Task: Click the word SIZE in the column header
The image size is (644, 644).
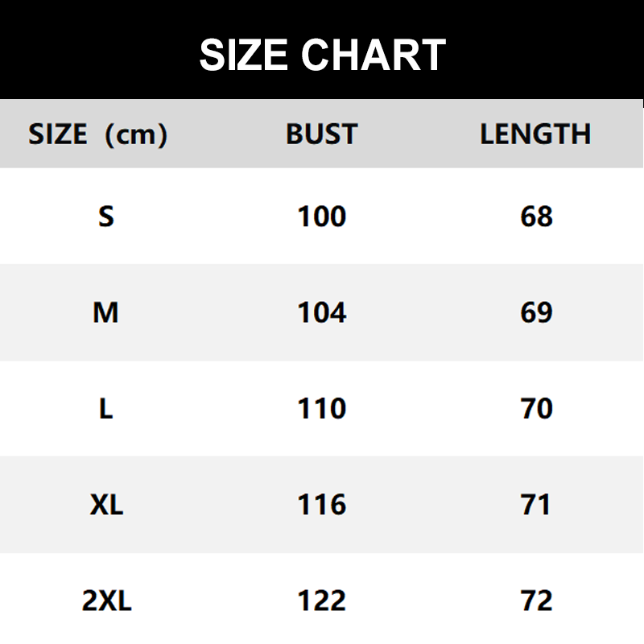Action: click(x=57, y=134)
